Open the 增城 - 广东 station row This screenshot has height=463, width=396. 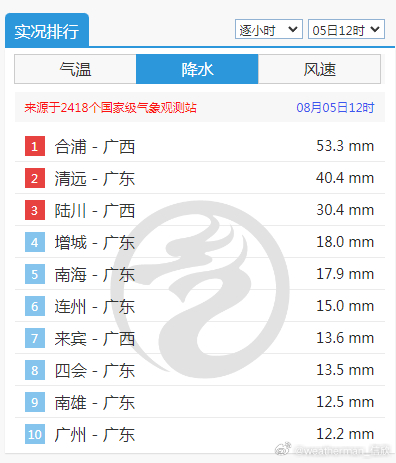(x=200, y=242)
